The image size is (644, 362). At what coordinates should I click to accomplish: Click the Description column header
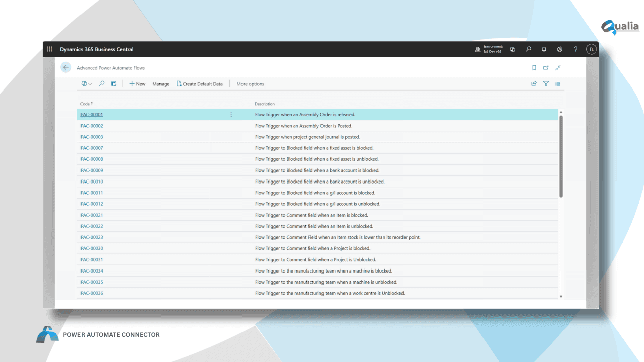(x=265, y=104)
